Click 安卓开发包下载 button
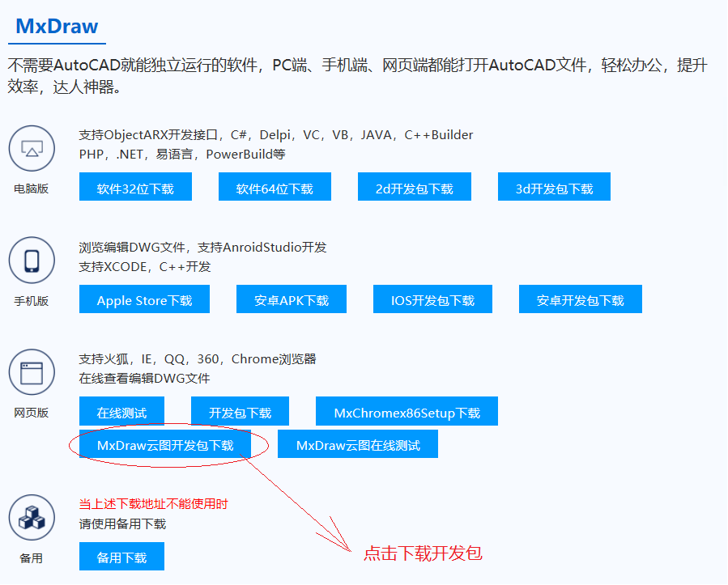This screenshot has width=728, height=585. (581, 299)
